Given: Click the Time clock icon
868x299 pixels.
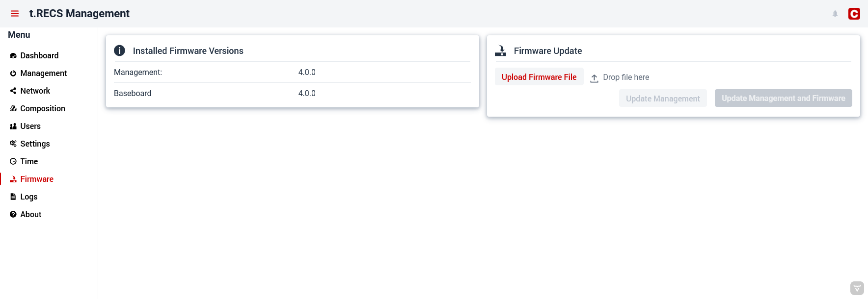Looking at the screenshot, I should pyautogui.click(x=13, y=161).
